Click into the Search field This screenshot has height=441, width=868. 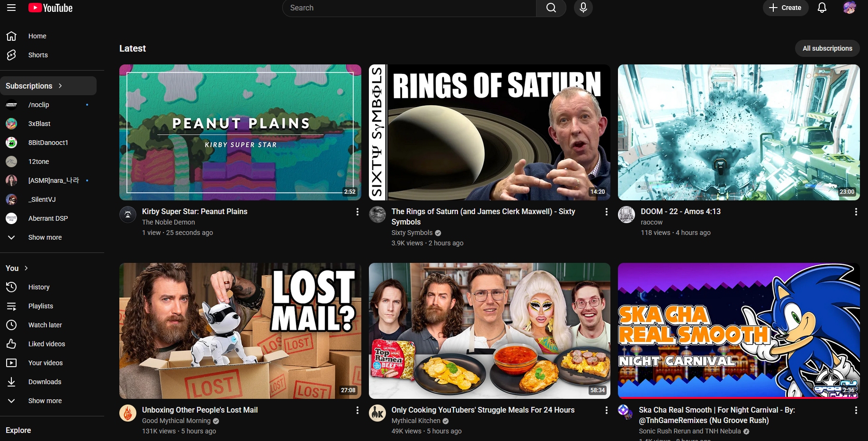click(409, 8)
